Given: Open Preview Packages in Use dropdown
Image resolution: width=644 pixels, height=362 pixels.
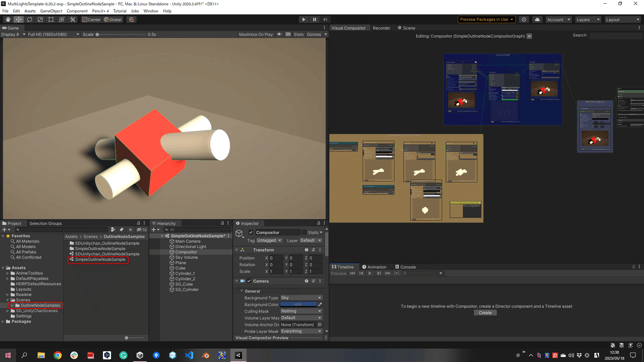Looking at the screenshot, I should (486, 19).
